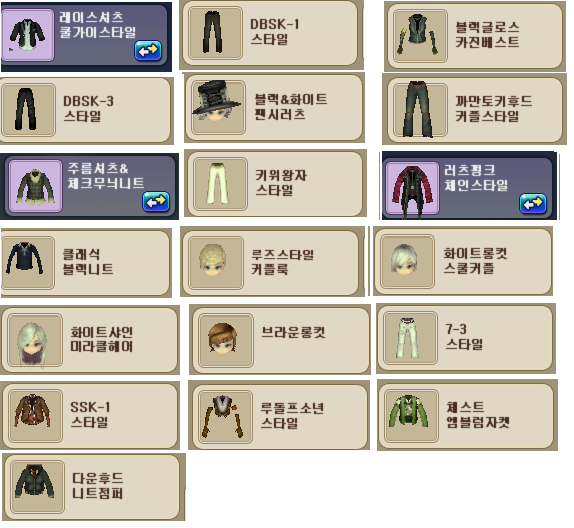Screen dimensions: 574x528
Task: Select the 블랙글로스 카진베스트 vest icon
Action: pyautogui.click(x=420, y=36)
